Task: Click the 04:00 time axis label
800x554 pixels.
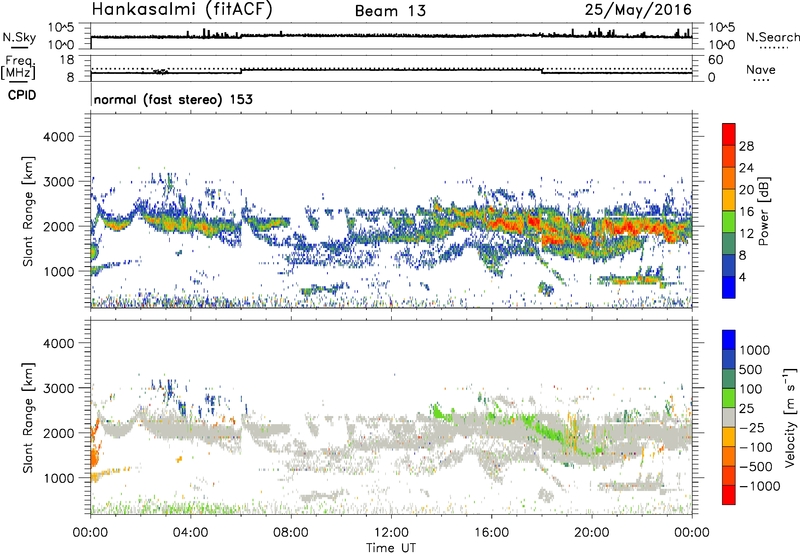Action: point(190,533)
